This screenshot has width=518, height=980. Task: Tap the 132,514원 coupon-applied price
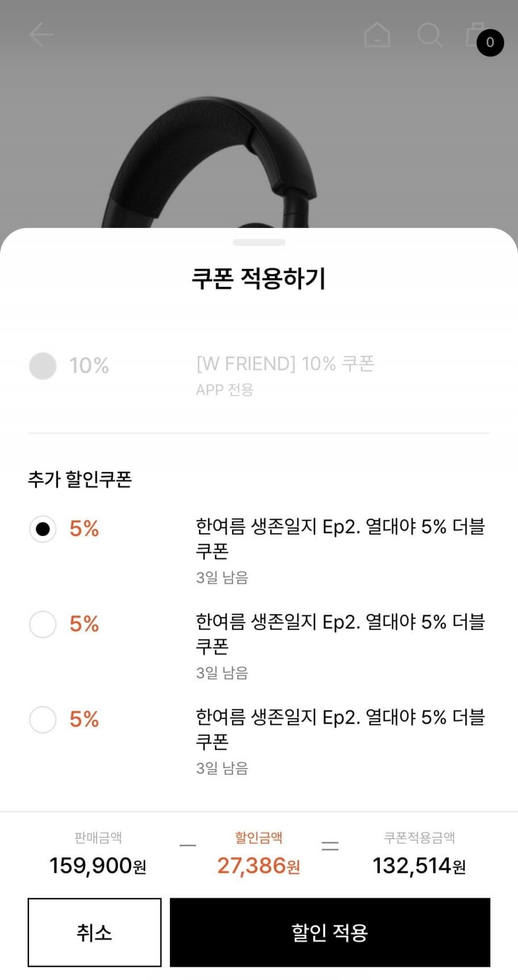click(419, 865)
